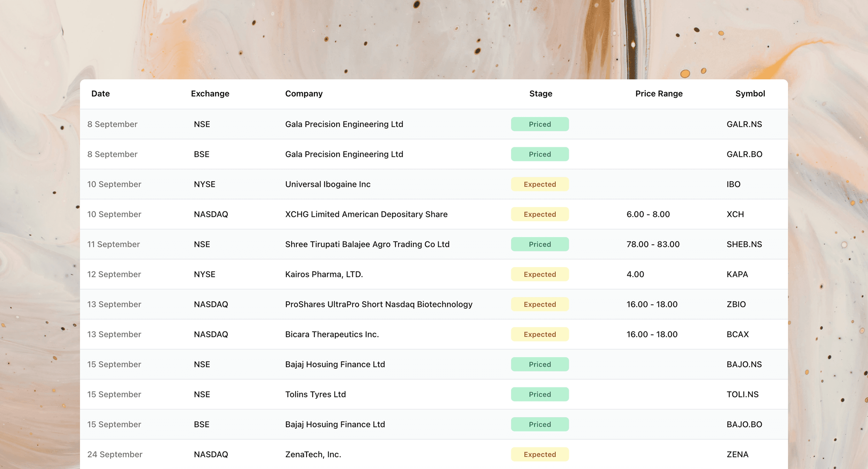Select the ZBIO symbol
Screen dimensions: 868x469
tap(736, 304)
